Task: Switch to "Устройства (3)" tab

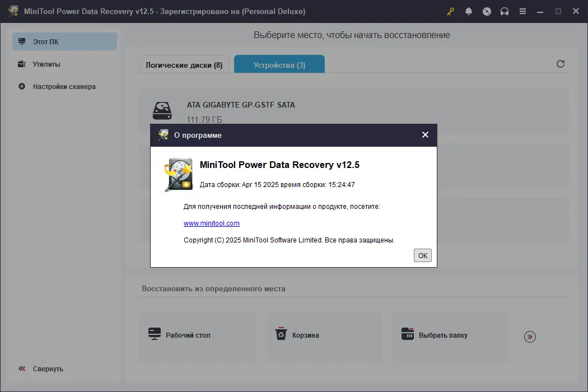Action: click(x=279, y=64)
